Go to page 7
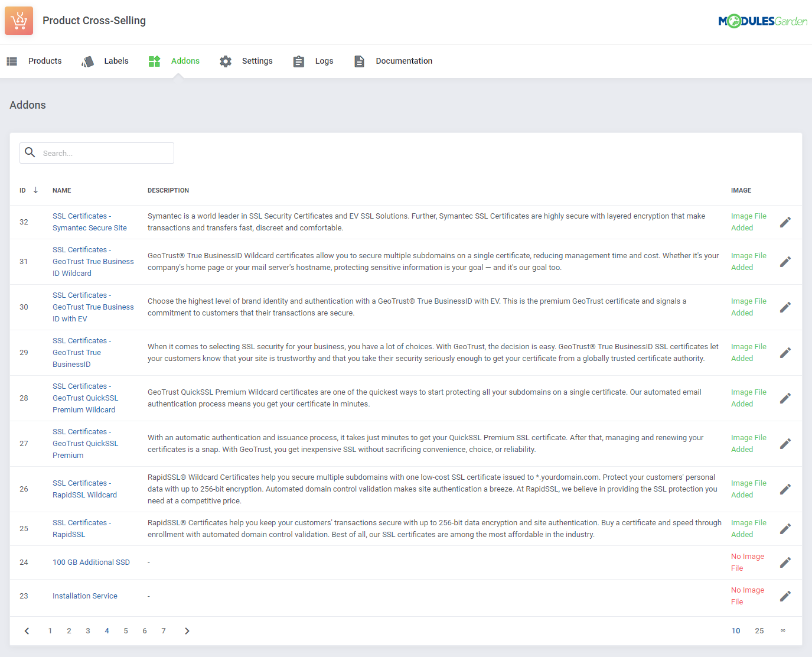 pos(164,631)
